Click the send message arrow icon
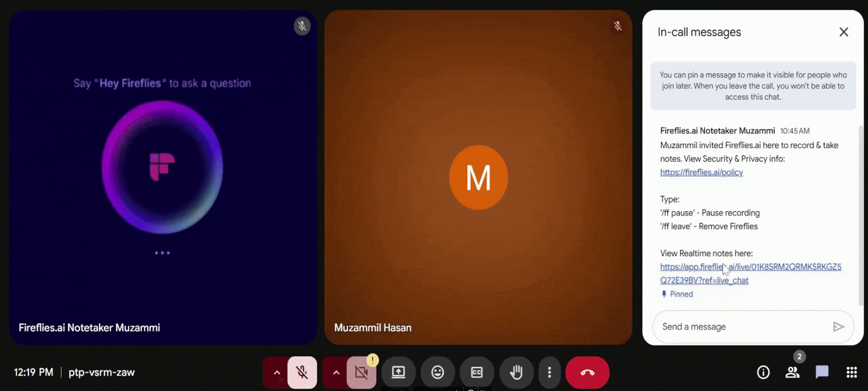This screenshot has width=868, height=391. (x=839, y=327)
